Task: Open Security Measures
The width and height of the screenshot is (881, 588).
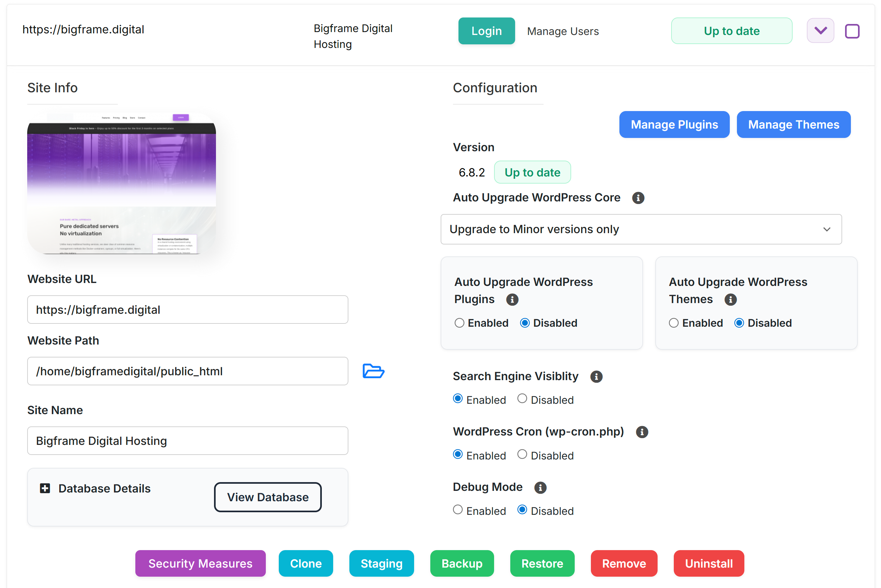Action: click(x=200, y=563)
